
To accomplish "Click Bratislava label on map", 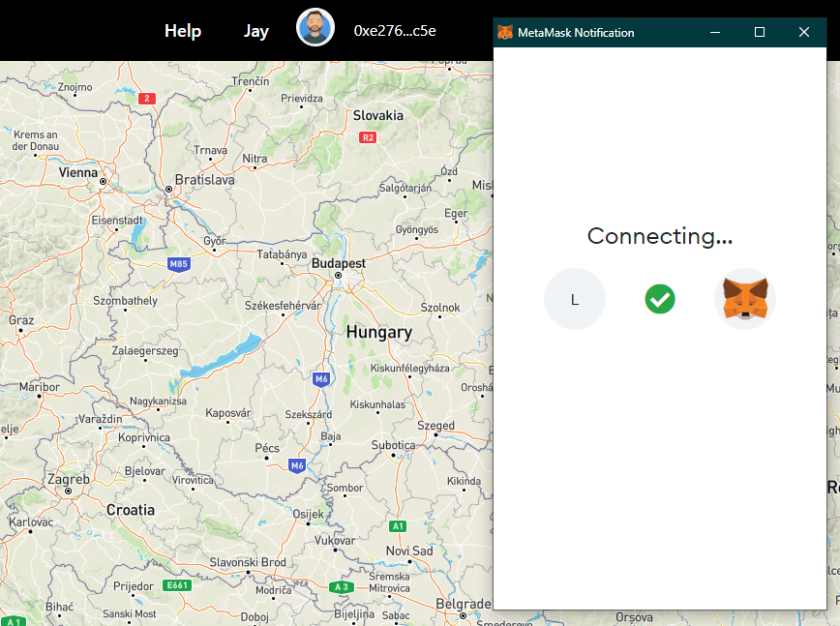I will (x=204, y=180).
